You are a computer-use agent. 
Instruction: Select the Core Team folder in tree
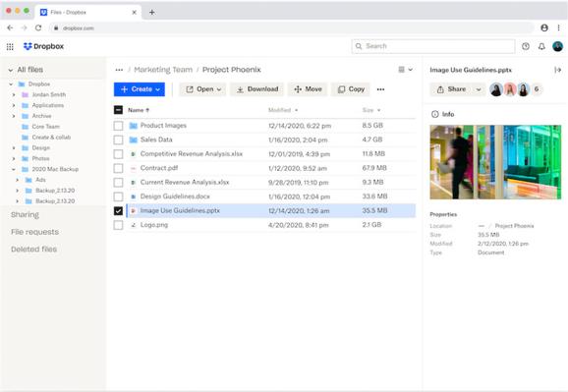45,127
